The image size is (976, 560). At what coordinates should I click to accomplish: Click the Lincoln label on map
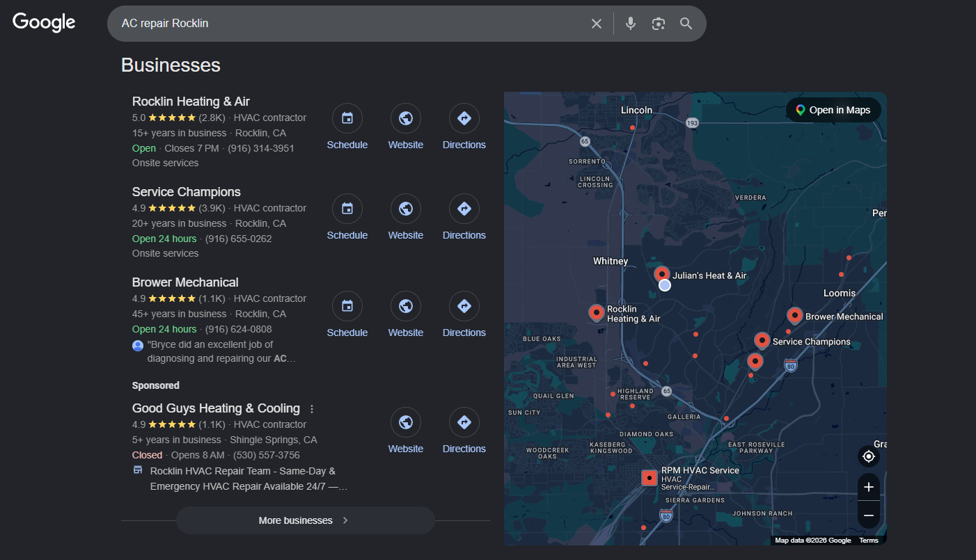(636, 110)
